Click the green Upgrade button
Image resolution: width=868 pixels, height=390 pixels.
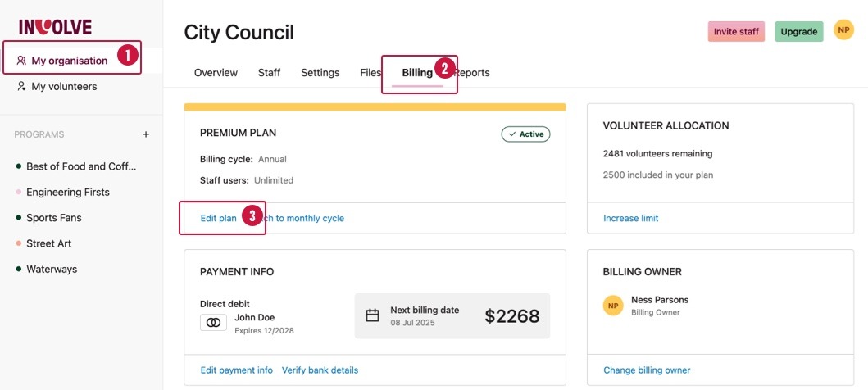click(x=798, y=32)
